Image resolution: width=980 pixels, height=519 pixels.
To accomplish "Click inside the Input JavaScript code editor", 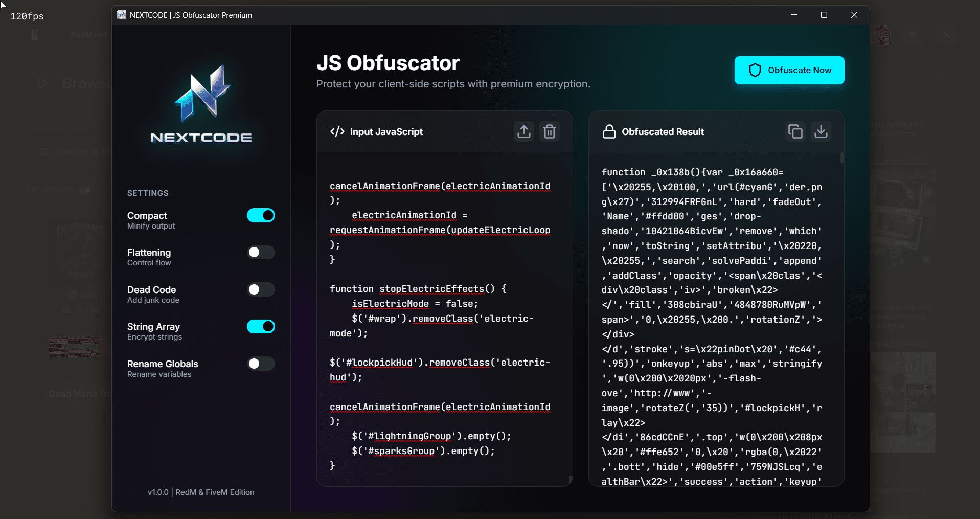I will [444, 319].
